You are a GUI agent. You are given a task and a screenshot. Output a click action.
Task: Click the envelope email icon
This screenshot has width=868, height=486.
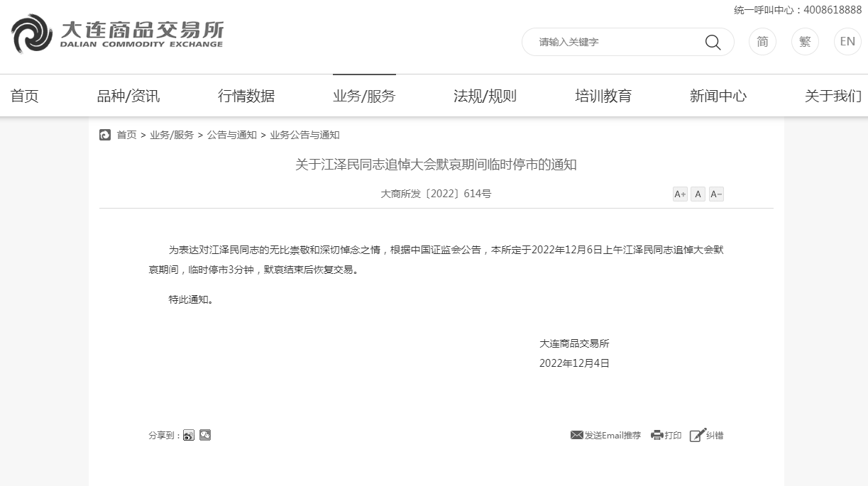click(577, 435)
